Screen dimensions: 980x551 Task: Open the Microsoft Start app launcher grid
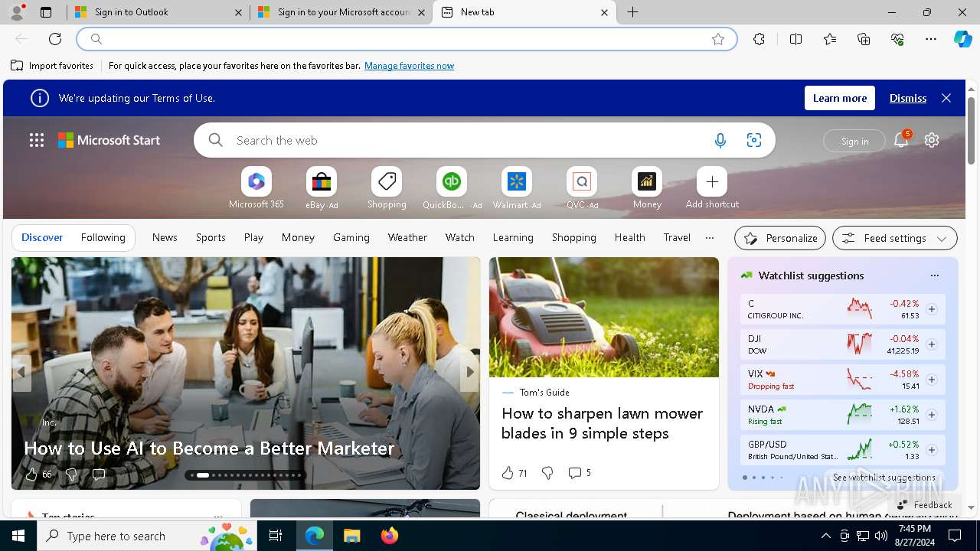37,140
